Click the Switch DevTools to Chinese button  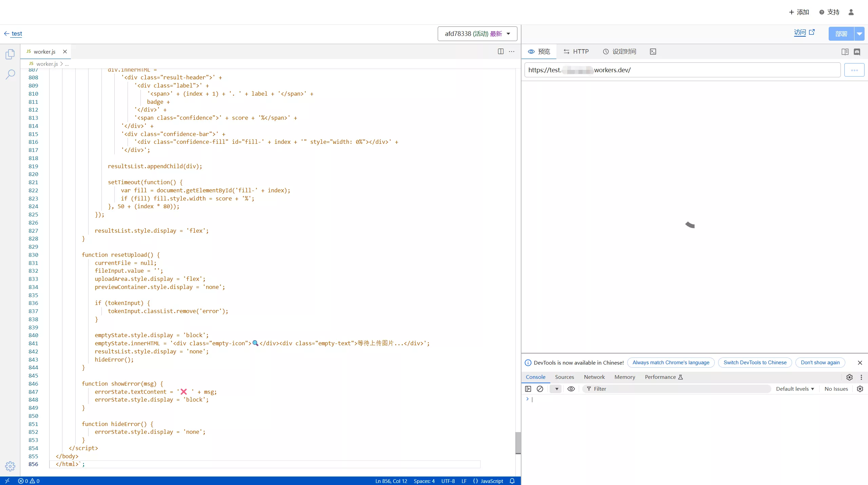755,363
